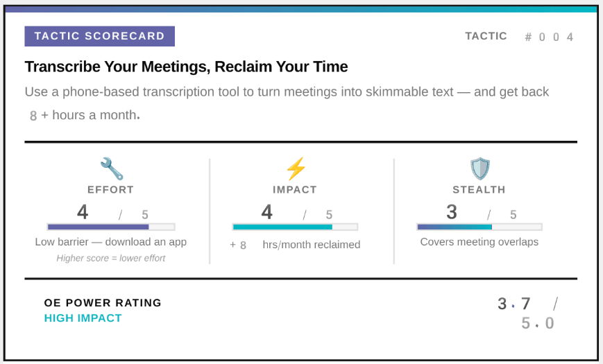The width and height of the screenshot is (603, 364).
Task: Select the EFFORT heading label
Action: [110, 190]
